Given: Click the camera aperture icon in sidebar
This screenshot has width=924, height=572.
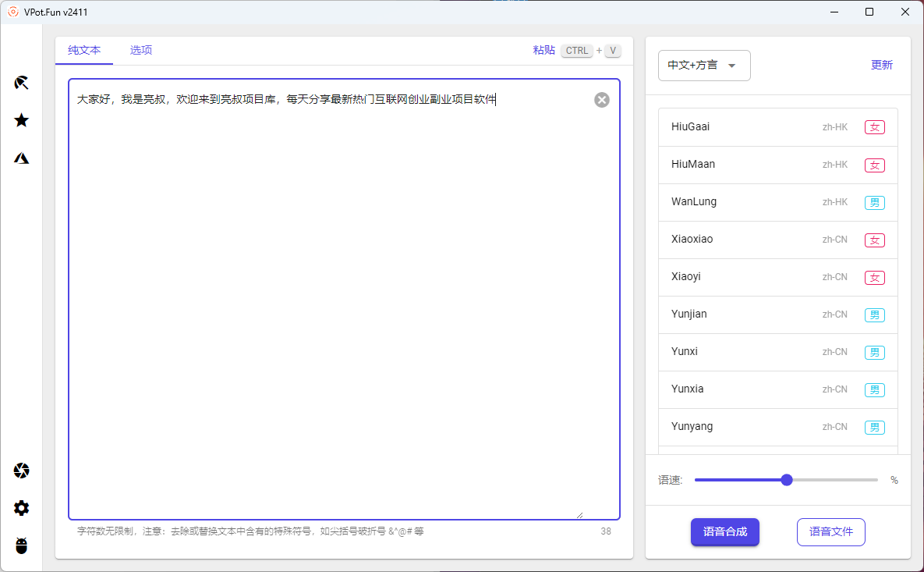Looking at the screenshot, I should click(x=22, y=471).
